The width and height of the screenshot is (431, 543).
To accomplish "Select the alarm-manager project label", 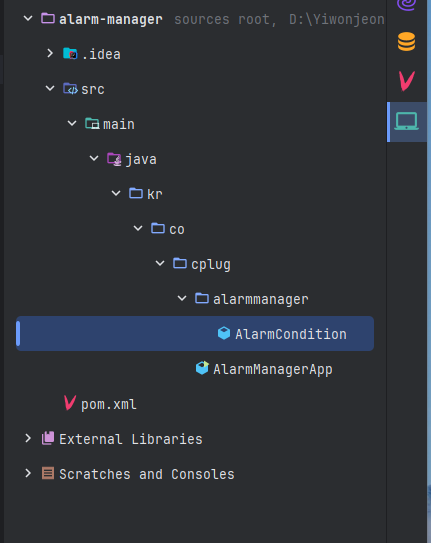I will 111,19.
